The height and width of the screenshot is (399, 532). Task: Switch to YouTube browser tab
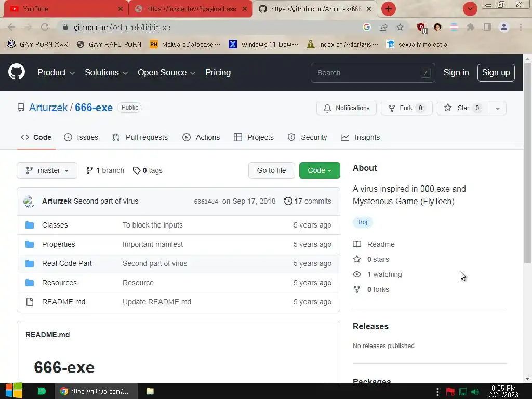tap(66, 9)
